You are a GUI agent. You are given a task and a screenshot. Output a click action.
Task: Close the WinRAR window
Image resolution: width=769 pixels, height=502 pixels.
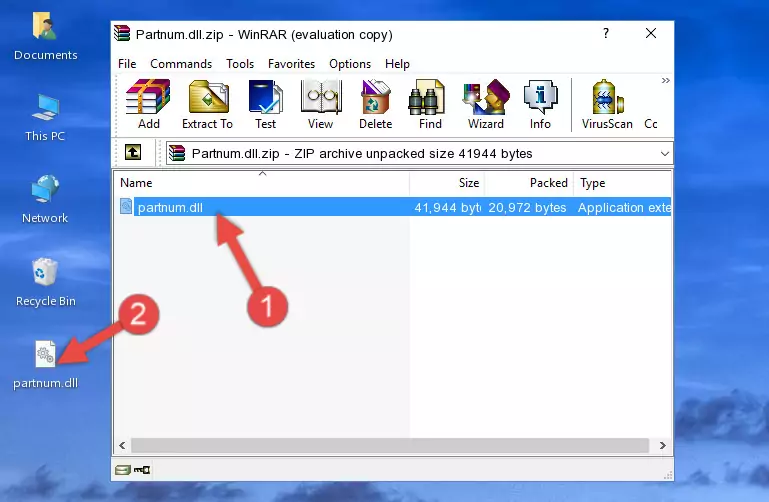tap(651, 33)
